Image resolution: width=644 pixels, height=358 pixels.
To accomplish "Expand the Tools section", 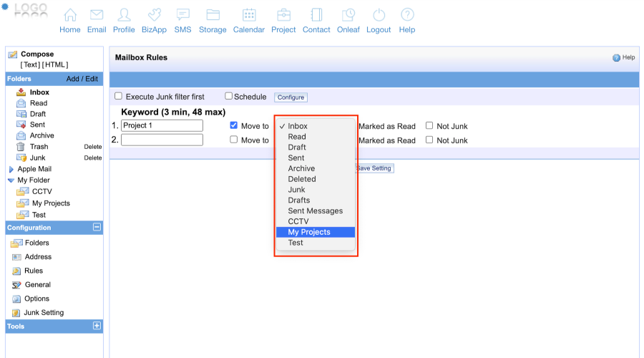I will coord(97,326).
